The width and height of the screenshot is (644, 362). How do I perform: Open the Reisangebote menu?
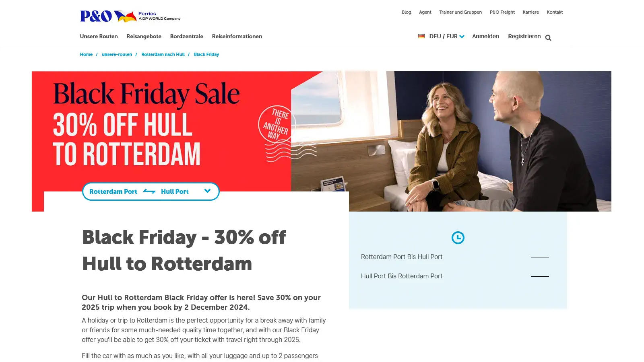coord(144,36)
